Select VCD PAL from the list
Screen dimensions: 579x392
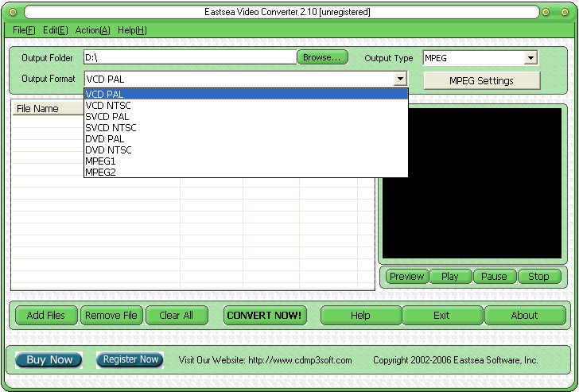(246, 94)
